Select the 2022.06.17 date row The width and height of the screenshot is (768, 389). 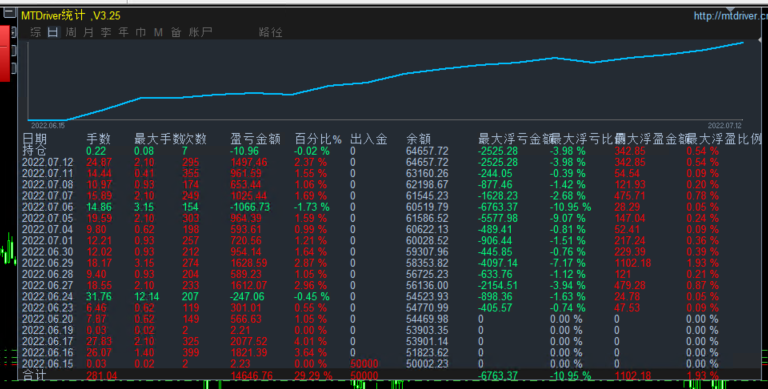tap(48, 341)
